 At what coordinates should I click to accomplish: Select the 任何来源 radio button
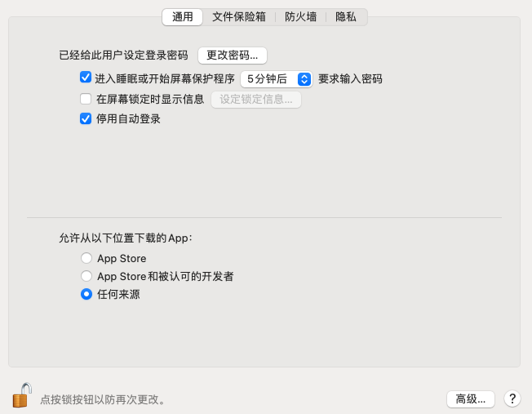coord(86,294)
